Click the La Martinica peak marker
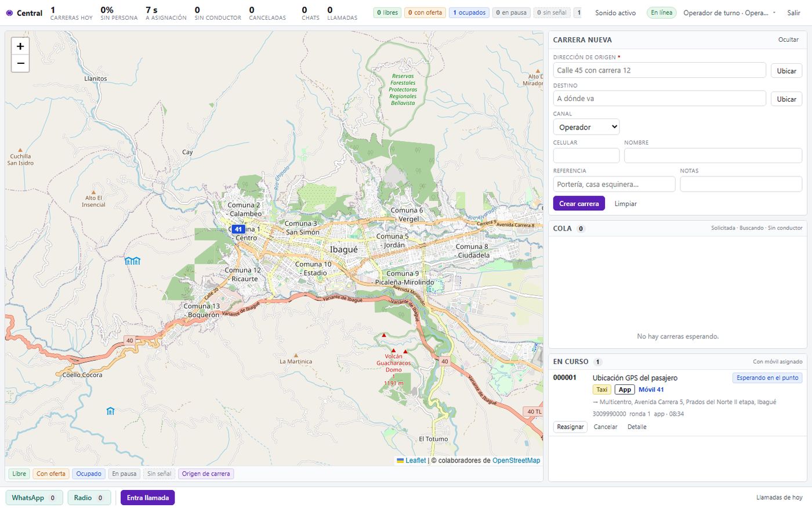The image size is (812, 508). (296, 355)
